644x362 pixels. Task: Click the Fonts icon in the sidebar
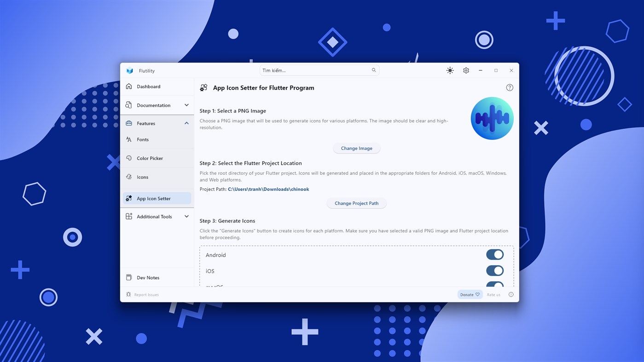(x=129, y=139)
